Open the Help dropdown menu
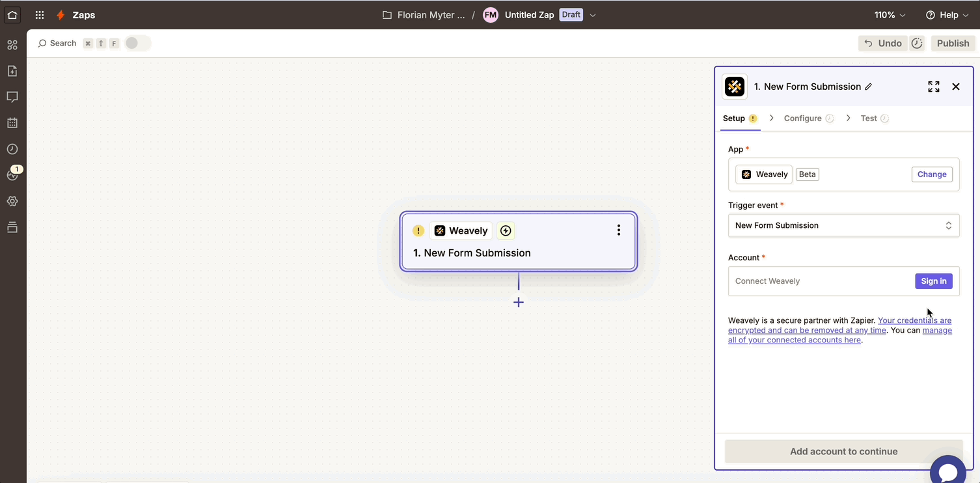This screenshot has width=980, height=483. [946, 15]
